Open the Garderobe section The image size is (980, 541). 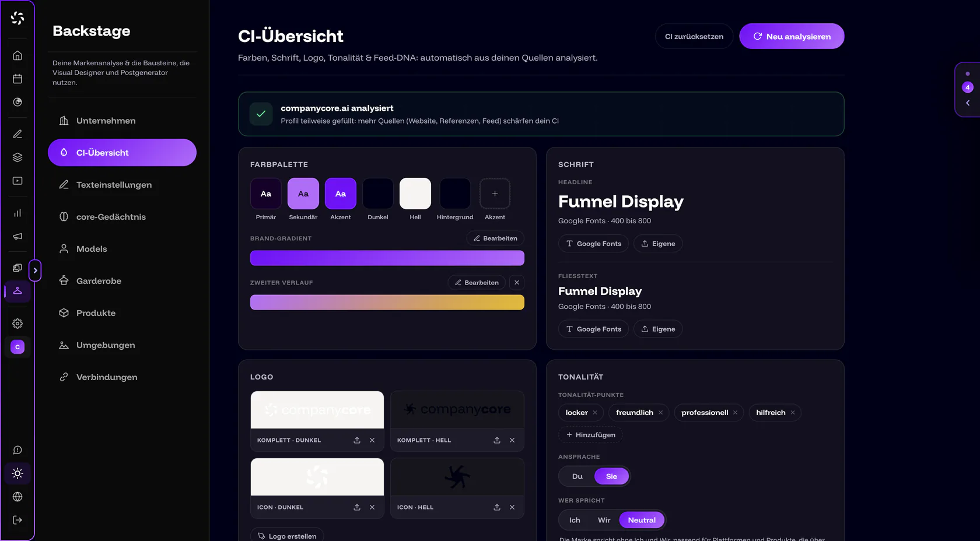(122, 281)
